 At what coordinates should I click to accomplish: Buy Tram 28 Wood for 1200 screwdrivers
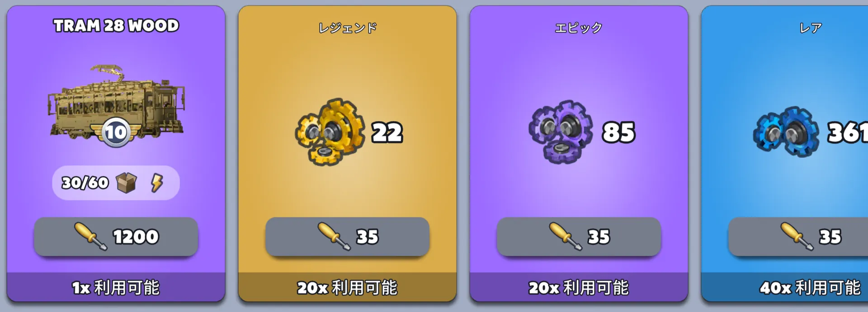tap(116, 236)
